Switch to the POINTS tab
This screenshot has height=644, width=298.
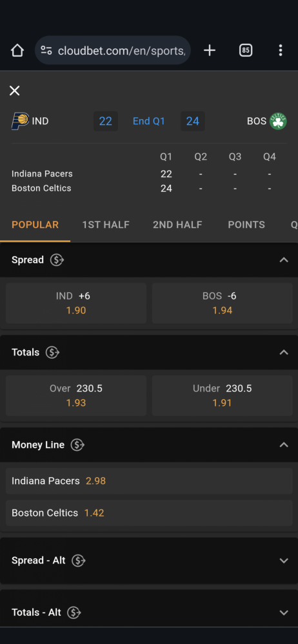246,225
